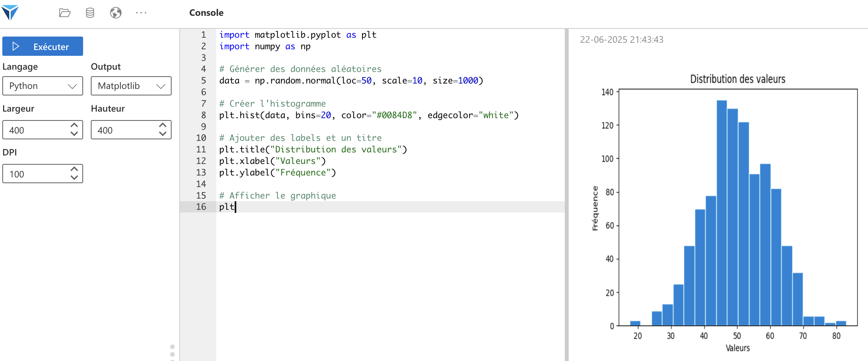Click the "# Créer l'histogramme" comment
868x361 pixels.
pyautogui.click(x=272, y=104)
